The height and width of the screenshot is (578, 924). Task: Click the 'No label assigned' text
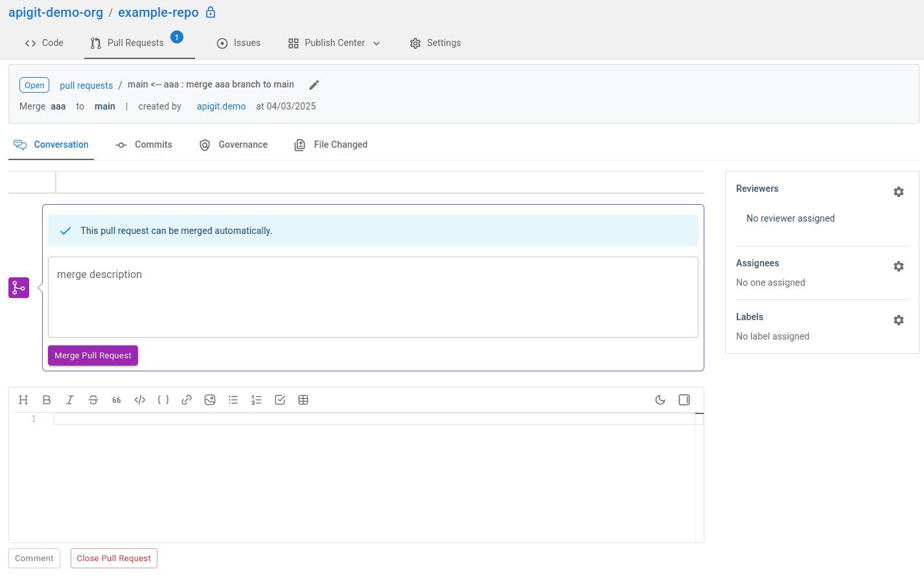(x=772, y=336)
